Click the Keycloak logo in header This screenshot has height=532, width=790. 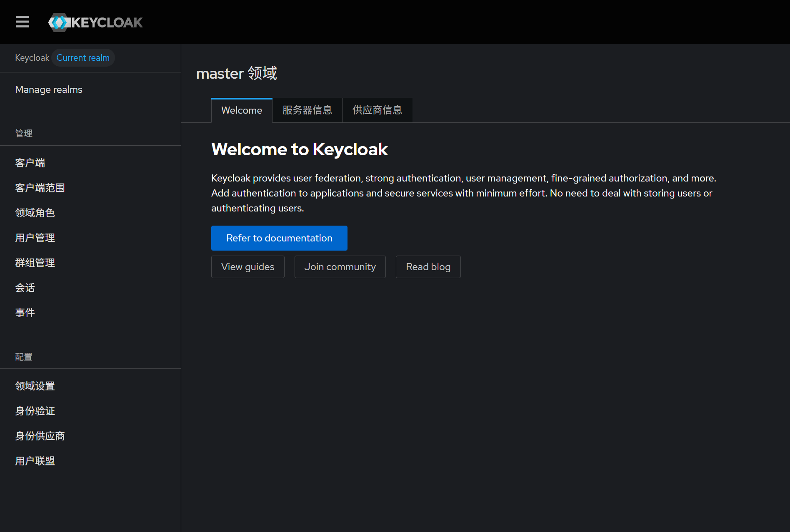[x=95, y=22]
